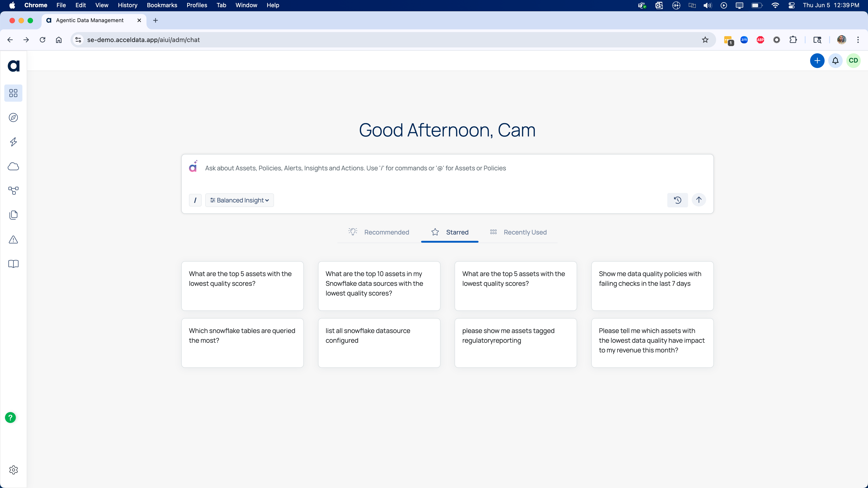Open the Bookmarks menu in menu bar
The height and width of the screenshot is (488, 868).
click(162, 5)
